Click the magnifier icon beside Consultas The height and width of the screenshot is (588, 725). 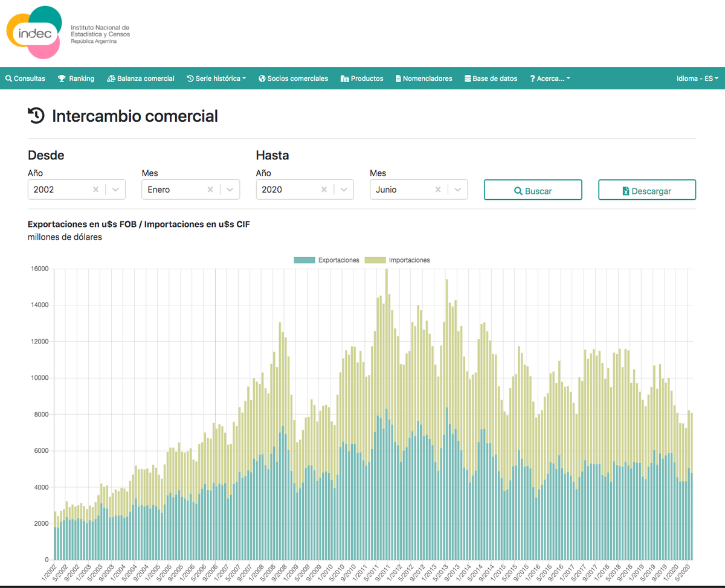(x=8, y=78)
